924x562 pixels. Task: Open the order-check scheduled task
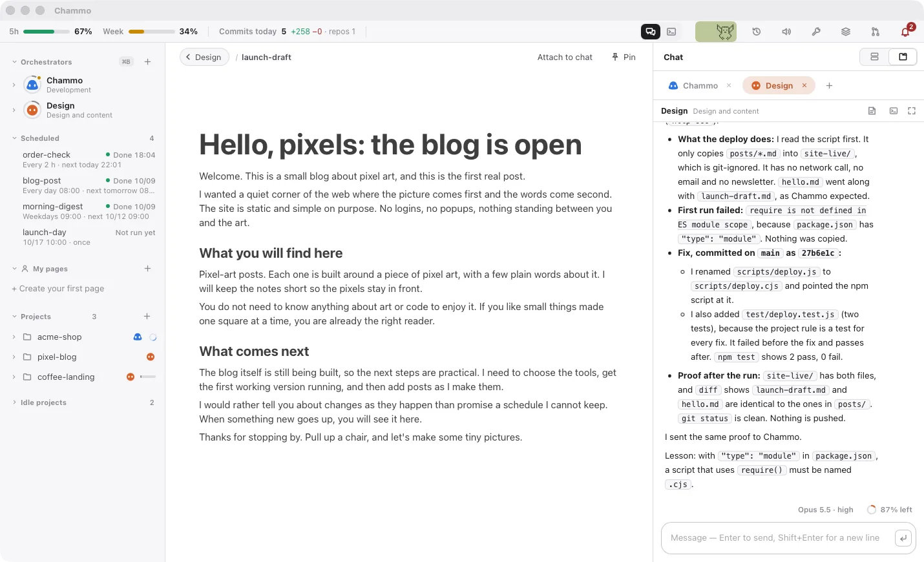click(x=89, y=160)
